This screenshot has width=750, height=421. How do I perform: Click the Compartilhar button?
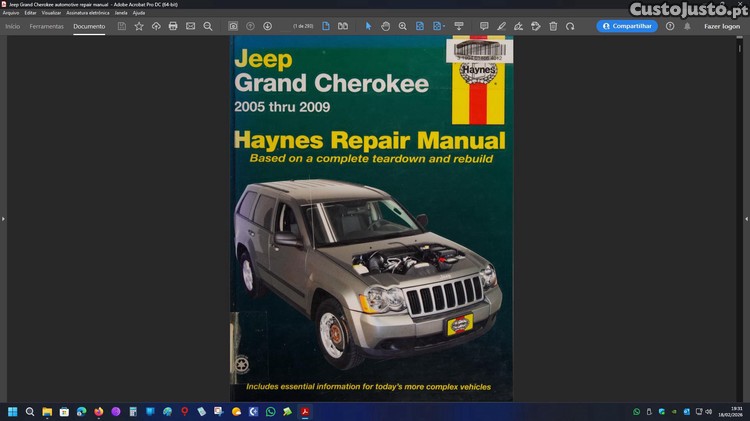627,26
